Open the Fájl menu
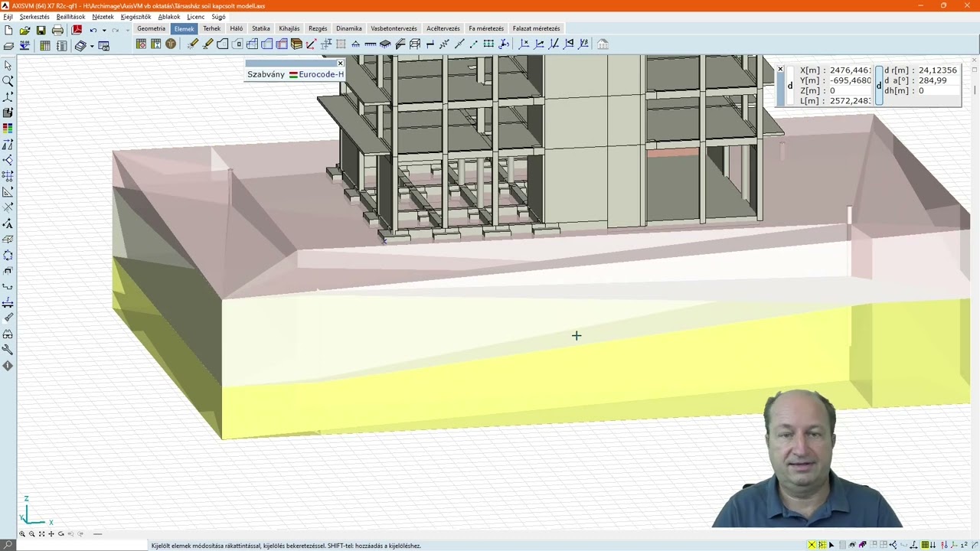980x551 pixels. (x=8, y=17)
